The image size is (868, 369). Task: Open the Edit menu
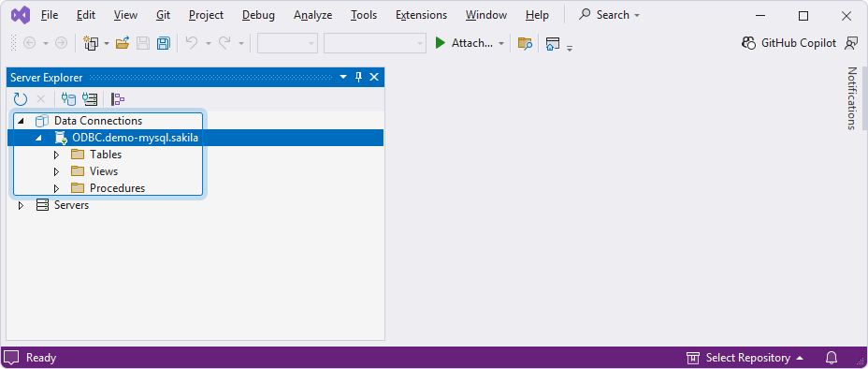(x=86, y=15)
